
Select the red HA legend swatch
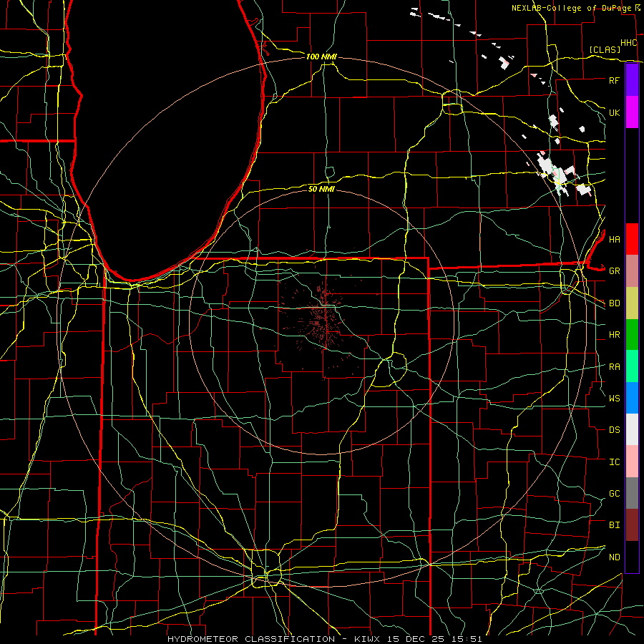click(x=632, y=239)
